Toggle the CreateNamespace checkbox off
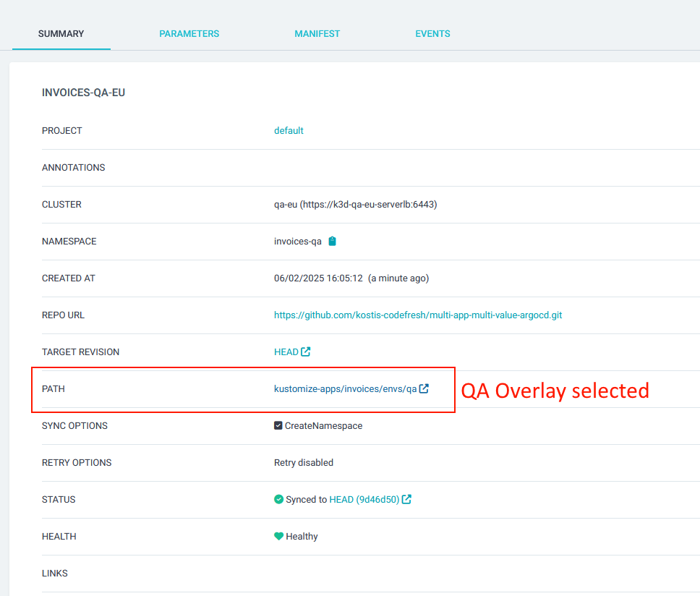The width and height of the screenshot is (700, 596). [278, 425]
